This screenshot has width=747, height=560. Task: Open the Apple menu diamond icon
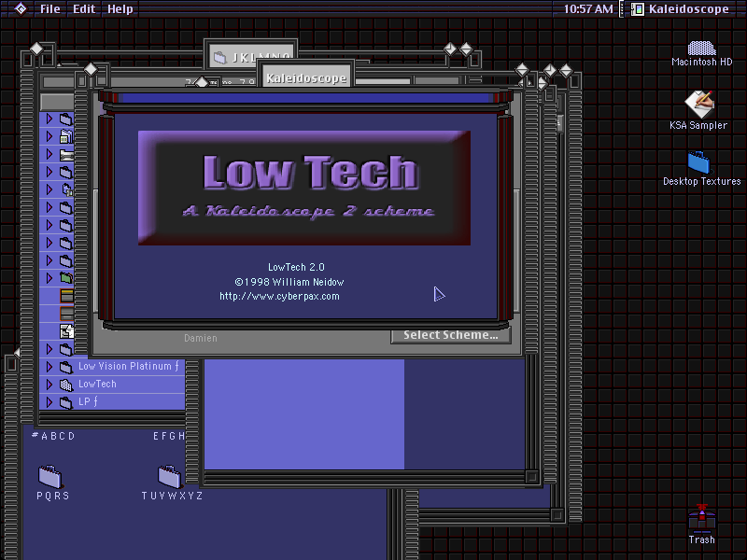click(x=20, y=8)
